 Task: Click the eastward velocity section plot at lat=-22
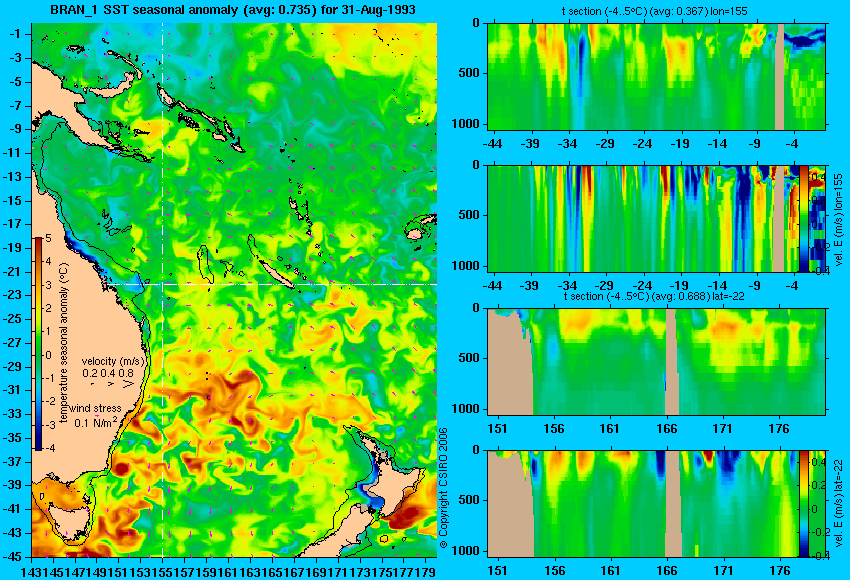pyautogui.click(x=643, y=504)
